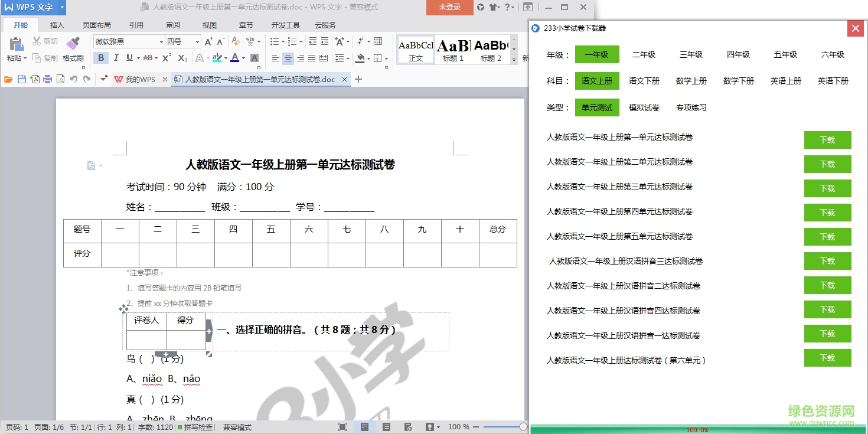Viewport: 868px width, 434px height.
Task: Apply highlight color to text
Action: point(219,58)
